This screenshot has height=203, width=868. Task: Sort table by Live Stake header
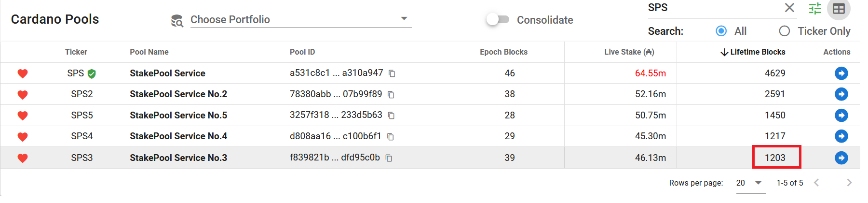tap(629, 52)
